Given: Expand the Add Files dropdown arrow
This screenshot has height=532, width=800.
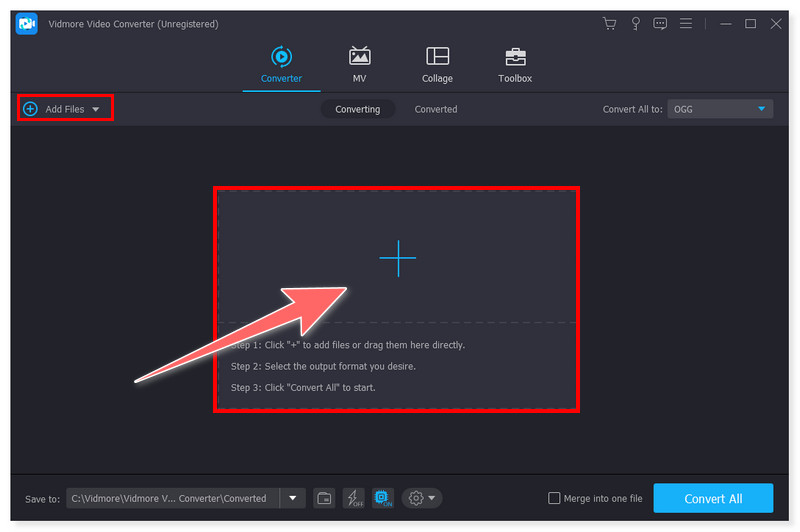Looking at the screenshot, I should 96,109.
